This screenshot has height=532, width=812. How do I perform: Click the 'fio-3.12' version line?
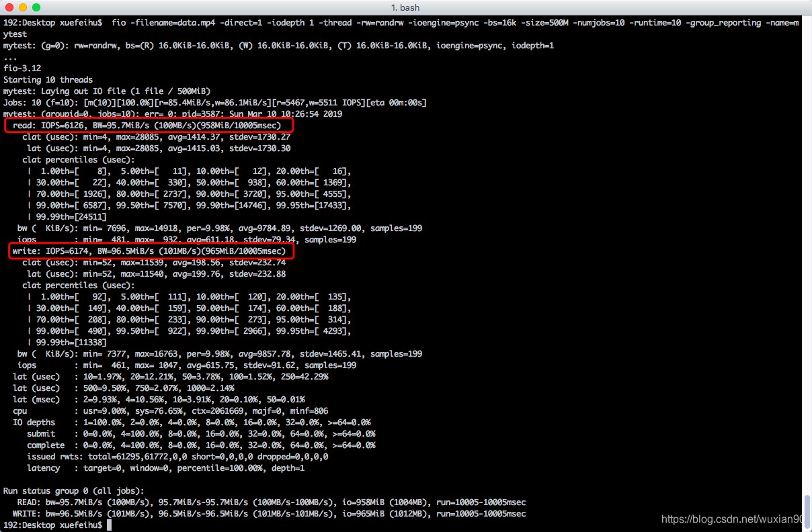(x=22, y=69)
